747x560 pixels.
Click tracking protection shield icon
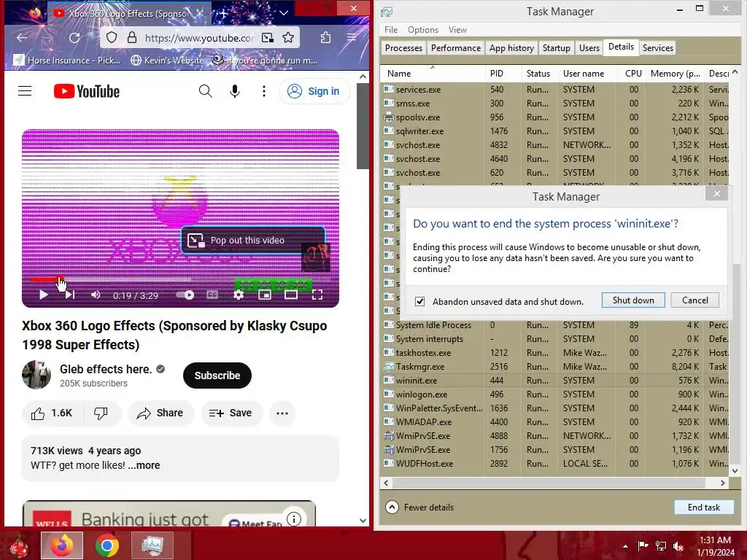[112, 38]
